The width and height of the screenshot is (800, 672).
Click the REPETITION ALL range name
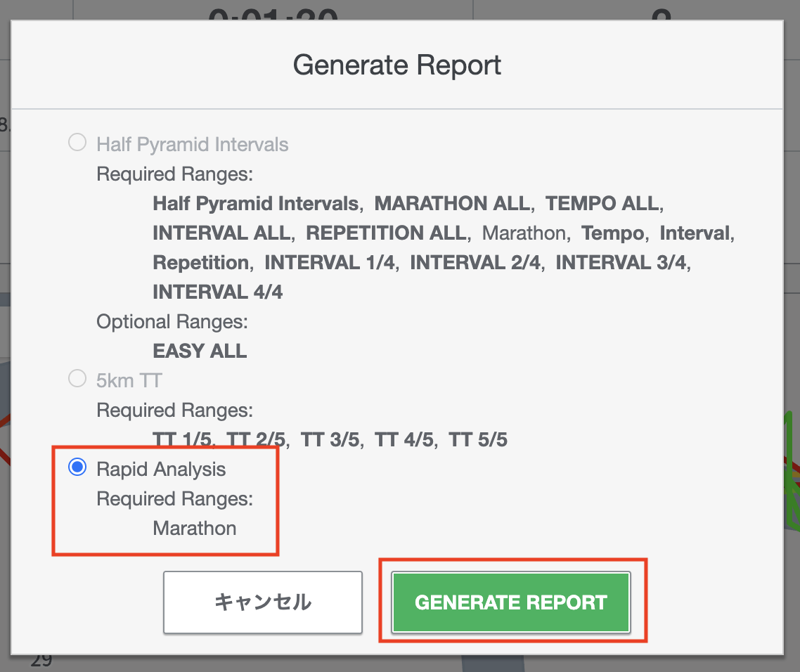tap(386, 233)
